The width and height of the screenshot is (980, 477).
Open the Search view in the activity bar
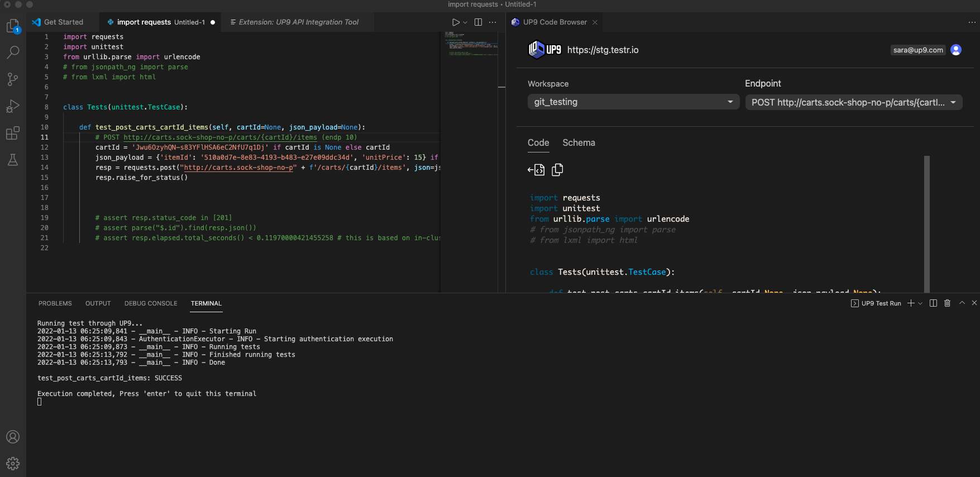tap(13, 53)
